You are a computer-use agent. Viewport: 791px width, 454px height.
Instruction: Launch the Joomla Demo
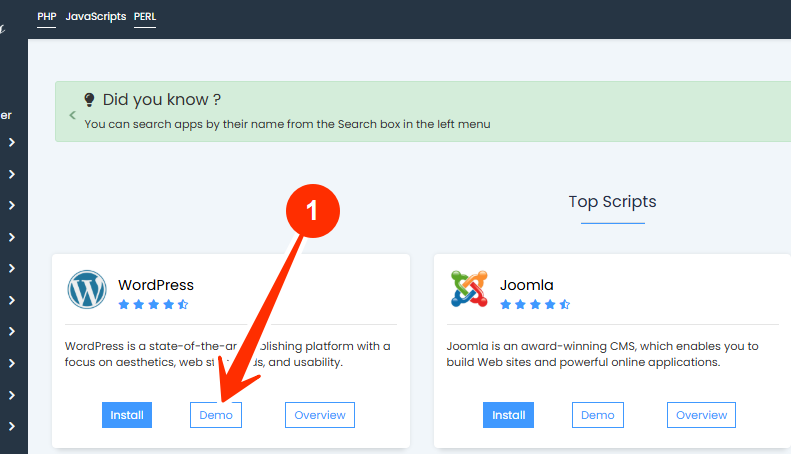598,415
